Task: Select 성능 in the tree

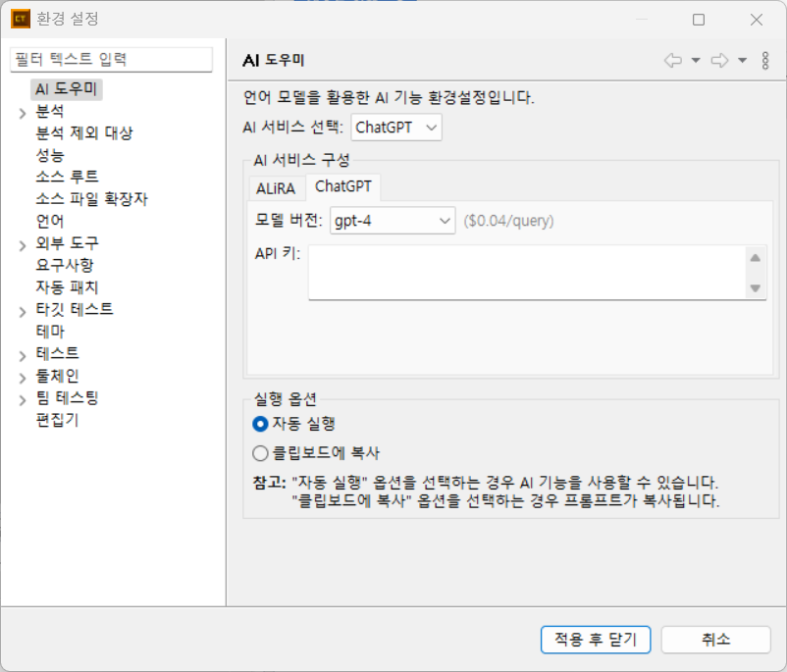Action: pyautogui.click(x=50, y=155)
